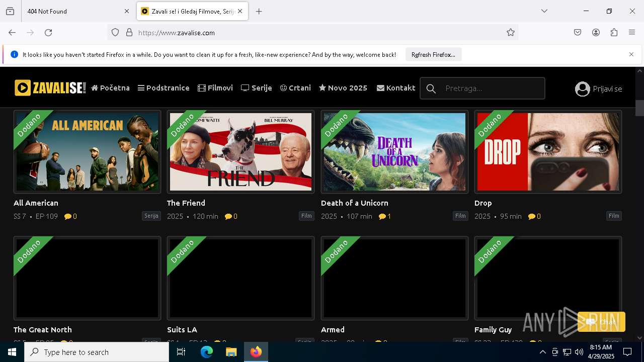
Task: Save page to Pocket
Action: pos(578,33)
